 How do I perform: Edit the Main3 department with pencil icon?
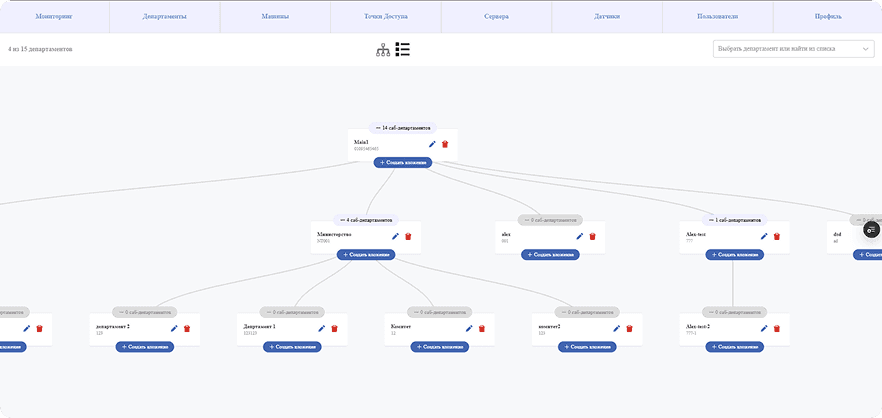coord(432,144)
